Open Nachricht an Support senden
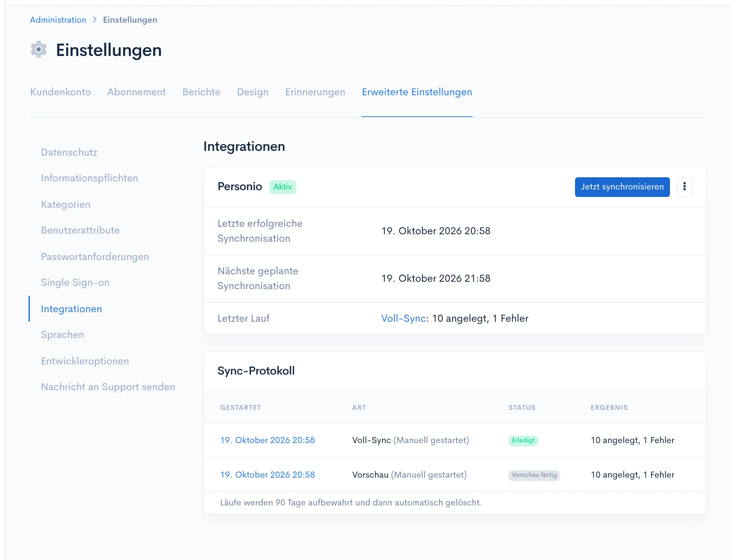The height and width of the screenshot is (560, 731). (x=108, y=387)
